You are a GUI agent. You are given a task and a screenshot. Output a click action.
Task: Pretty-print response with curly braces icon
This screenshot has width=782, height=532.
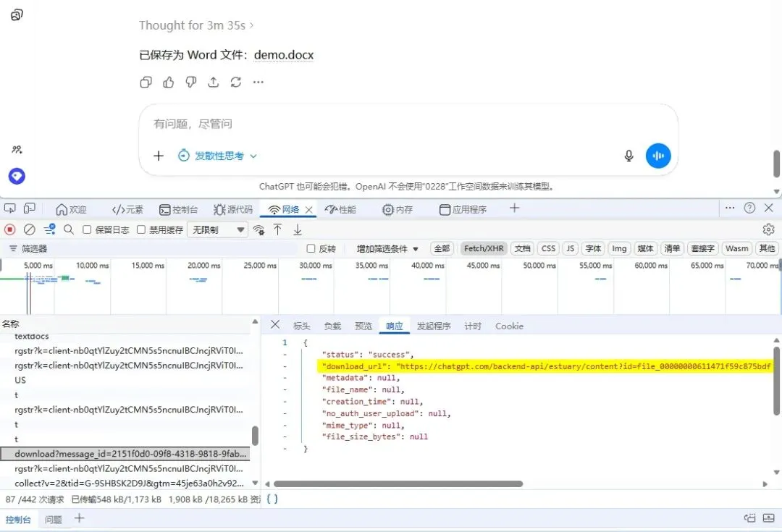272,499
